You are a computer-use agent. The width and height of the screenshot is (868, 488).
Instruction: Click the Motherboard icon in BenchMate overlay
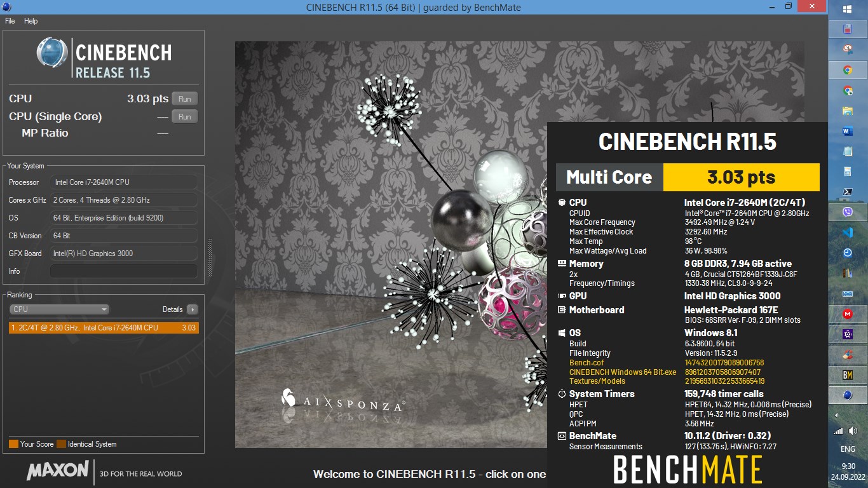562,310
